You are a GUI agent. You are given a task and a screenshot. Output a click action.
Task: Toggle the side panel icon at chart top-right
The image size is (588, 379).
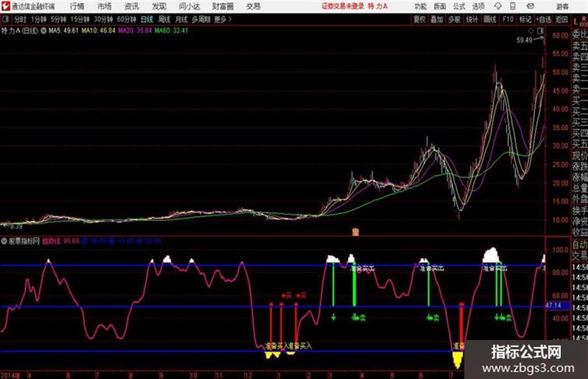(540, 30)
